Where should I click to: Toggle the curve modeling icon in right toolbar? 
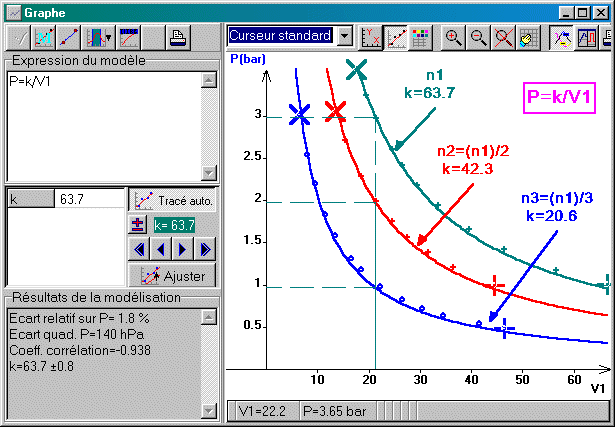click(x=562, y=37)
